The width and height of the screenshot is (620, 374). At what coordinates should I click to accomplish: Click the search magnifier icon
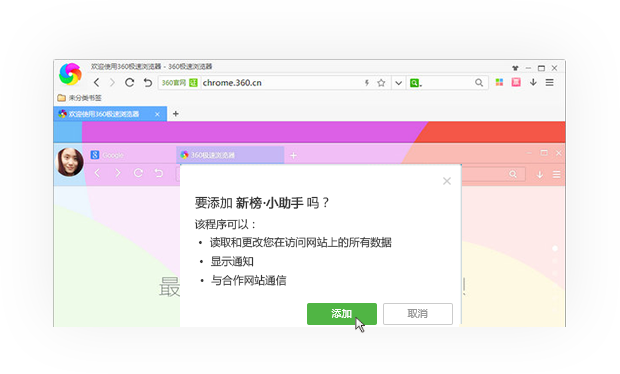[479, 83]
